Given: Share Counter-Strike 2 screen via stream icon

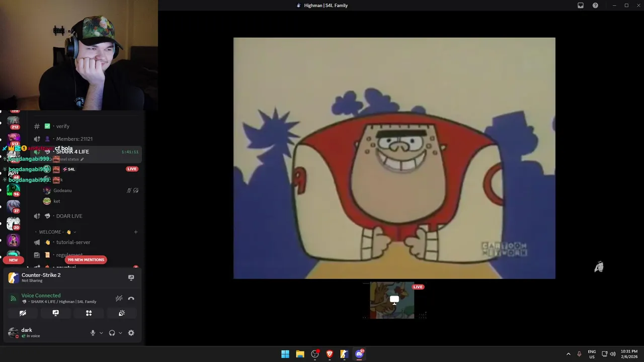Looking at the screenshot, I should click(131, 278).
